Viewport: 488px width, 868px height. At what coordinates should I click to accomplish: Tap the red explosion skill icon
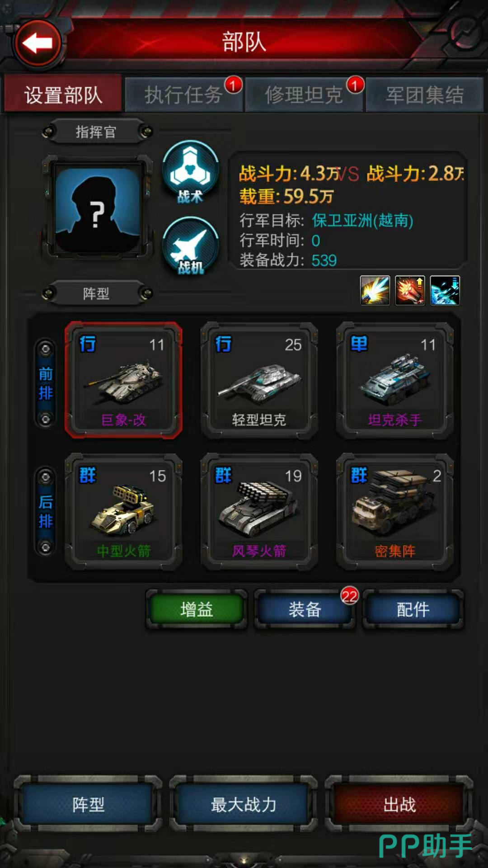[410, 290]
